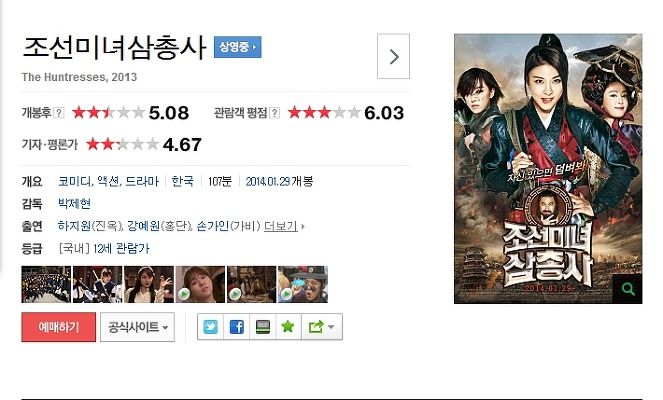Click the red 예매하기 button

tap(58, 327)
